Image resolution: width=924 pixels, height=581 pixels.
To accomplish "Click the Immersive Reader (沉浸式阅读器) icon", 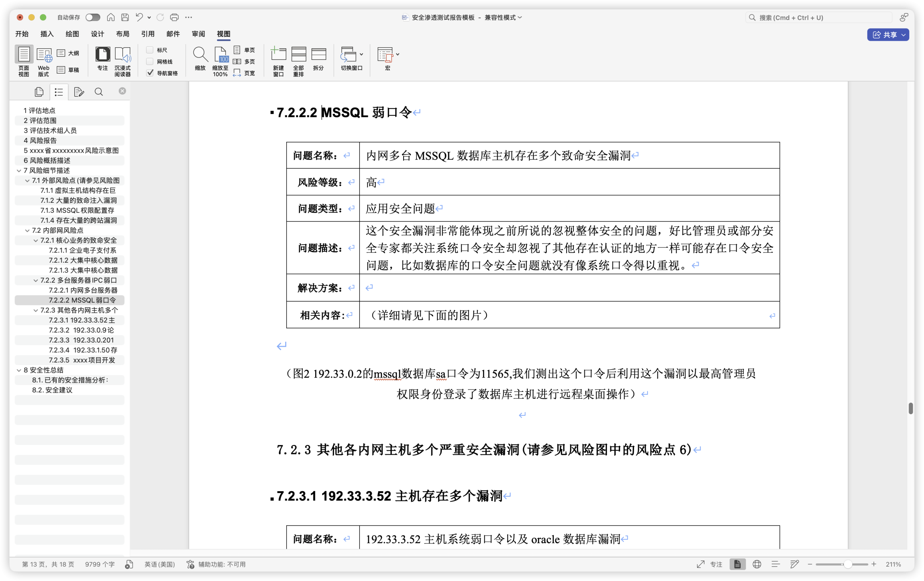I will click(x=122, y=55).
